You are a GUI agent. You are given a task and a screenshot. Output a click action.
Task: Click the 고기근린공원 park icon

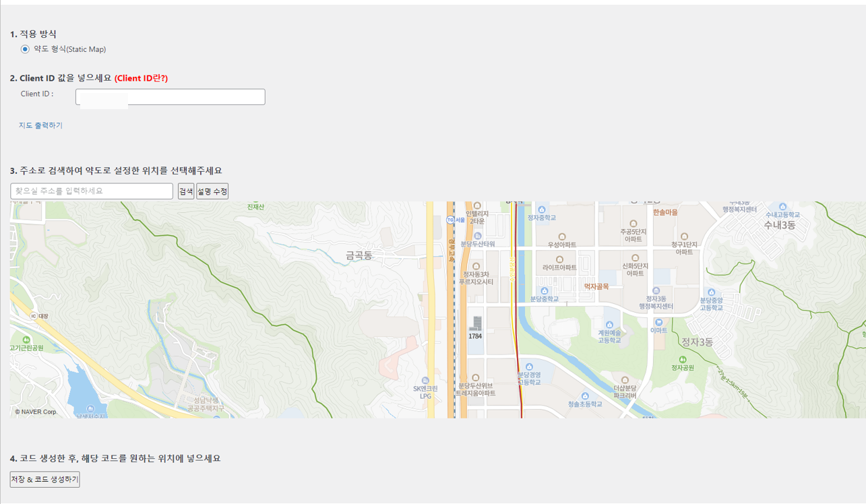point(26,340)
